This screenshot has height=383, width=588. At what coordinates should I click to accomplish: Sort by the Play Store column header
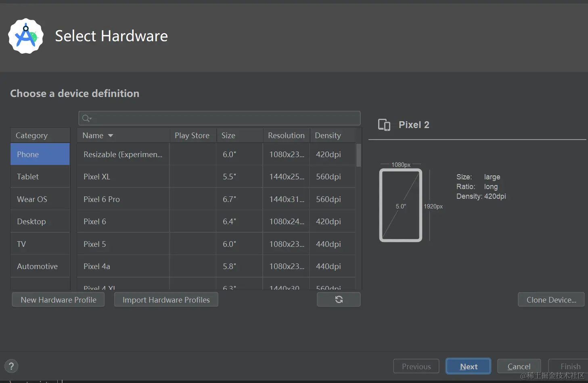192,136
